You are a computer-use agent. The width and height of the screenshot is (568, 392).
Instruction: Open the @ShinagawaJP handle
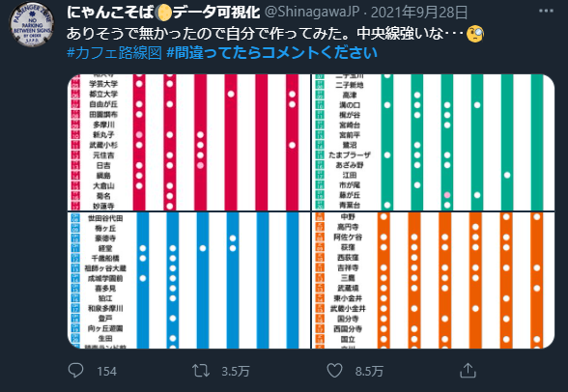click(x=312, y=13)
